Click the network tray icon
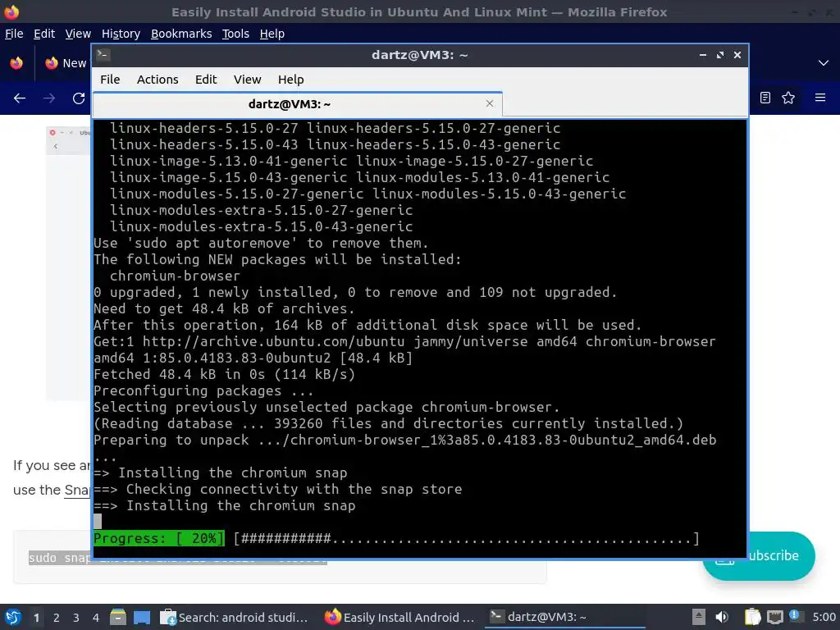Screen dimensions: 840x630 (774, 617)
